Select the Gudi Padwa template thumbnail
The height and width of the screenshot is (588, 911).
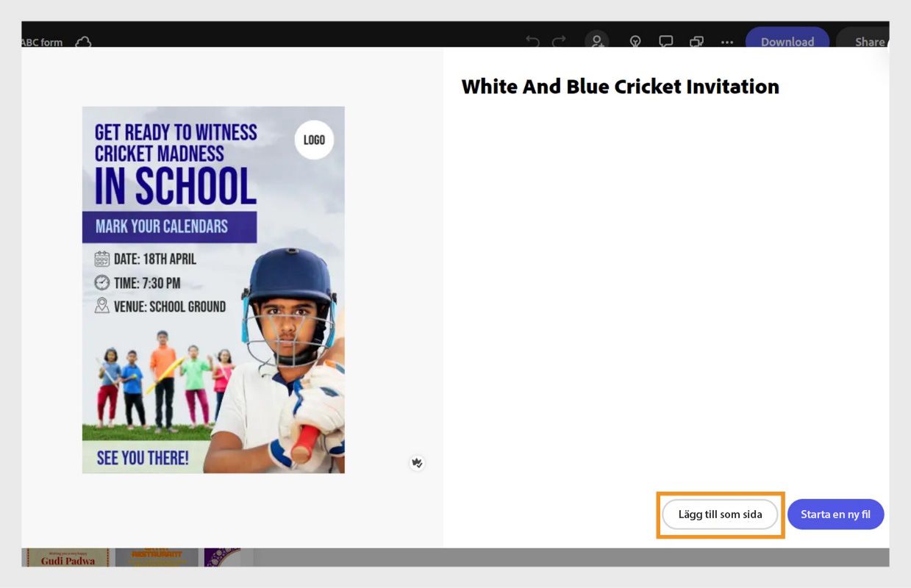pyautogui.click(x=67, y=557)
